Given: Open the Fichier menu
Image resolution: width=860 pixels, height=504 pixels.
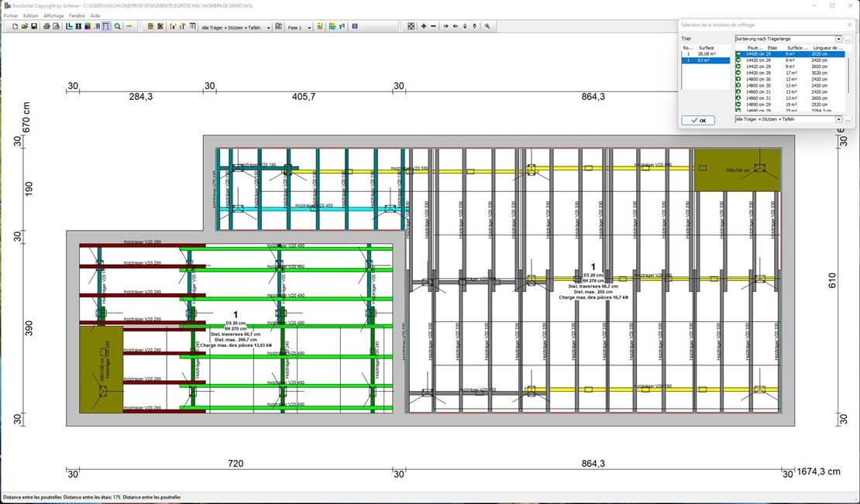Looking at the screenshot, I should 10,15.
